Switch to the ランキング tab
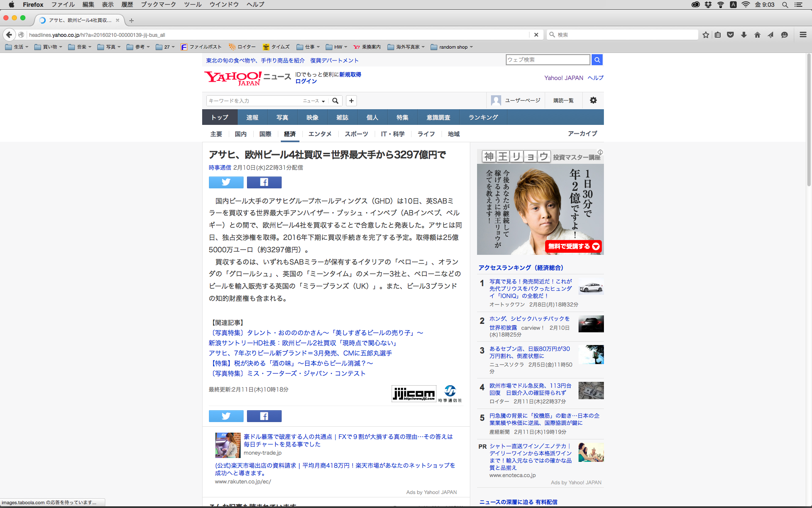The width and height of the screenshot is (812, 508). click(x=483, y=117)
